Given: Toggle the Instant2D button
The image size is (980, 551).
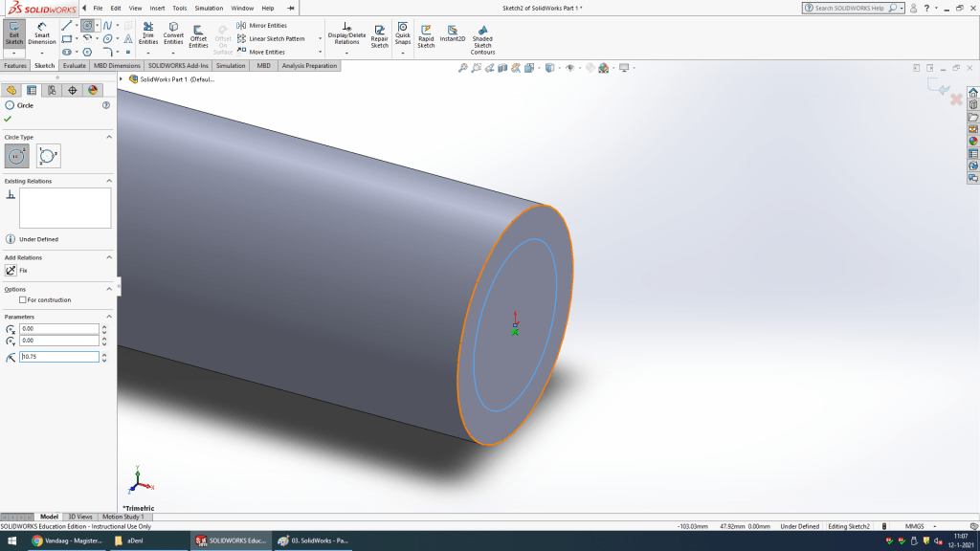Looking at the screenshot, I should pos(453,33).
